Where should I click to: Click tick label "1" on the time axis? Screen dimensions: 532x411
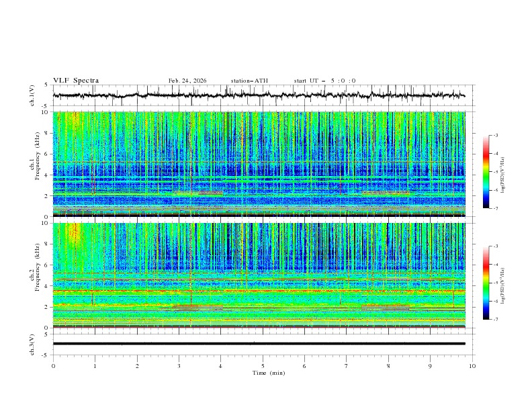(95, 366)
